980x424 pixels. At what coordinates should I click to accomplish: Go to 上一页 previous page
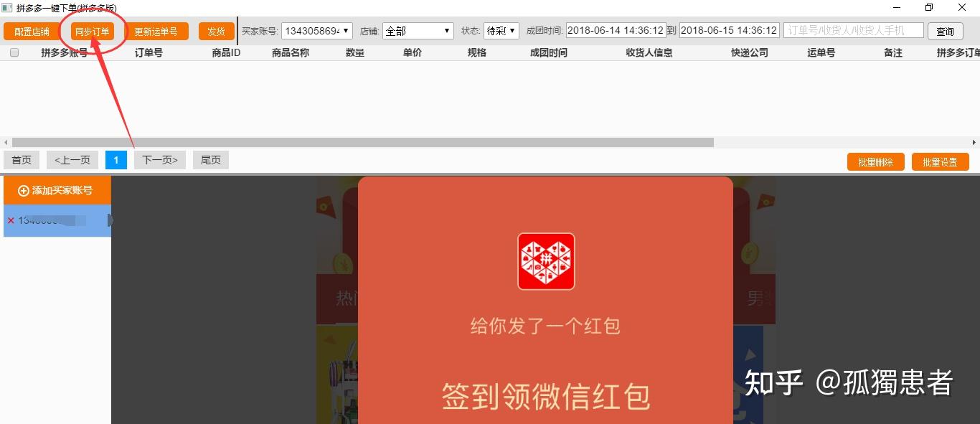(72, 160)
